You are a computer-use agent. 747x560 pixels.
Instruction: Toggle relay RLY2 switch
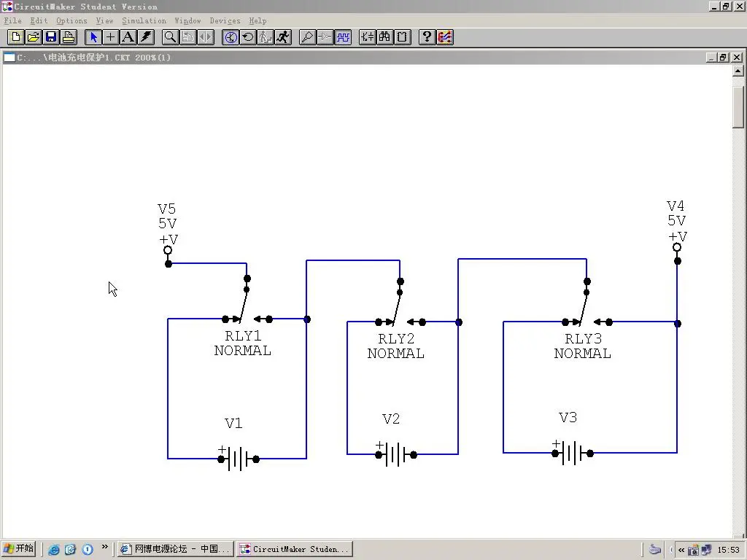[x=400, y=303]
